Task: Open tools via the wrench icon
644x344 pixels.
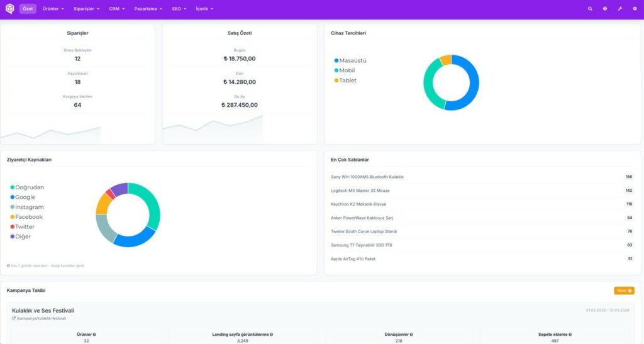Action: [619, 9]
